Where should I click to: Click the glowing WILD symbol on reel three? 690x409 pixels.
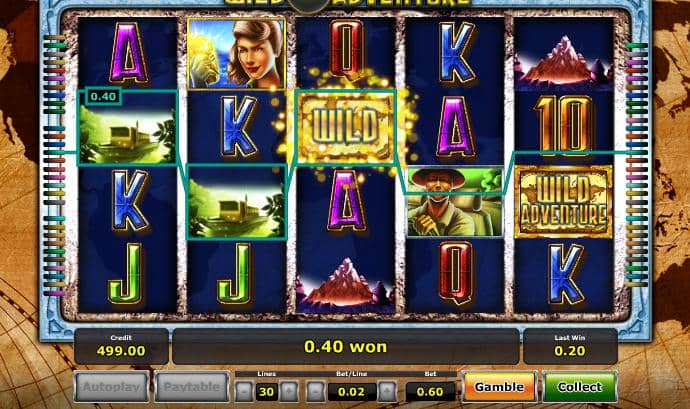345,128
